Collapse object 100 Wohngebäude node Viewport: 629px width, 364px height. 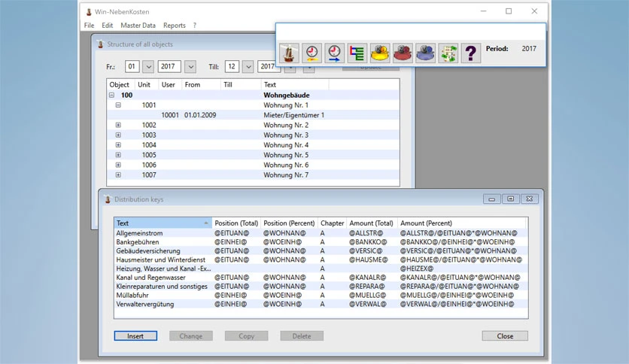[x=111, y=95]
